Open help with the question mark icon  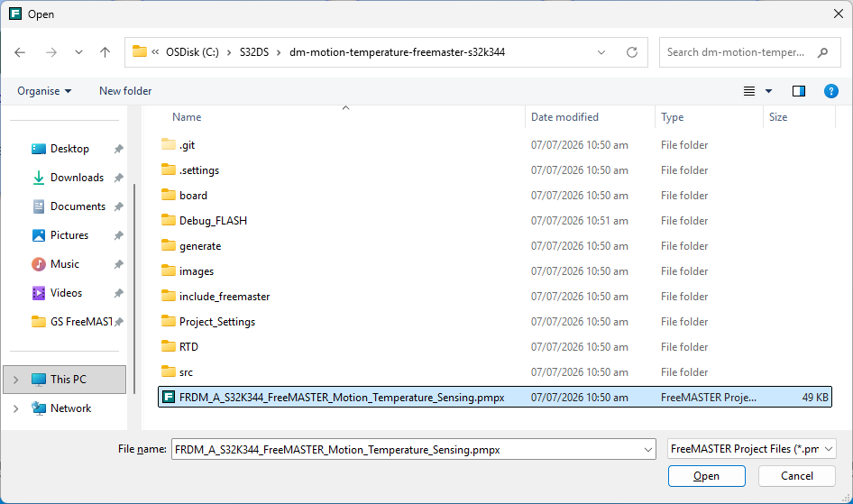coord(830,91)
